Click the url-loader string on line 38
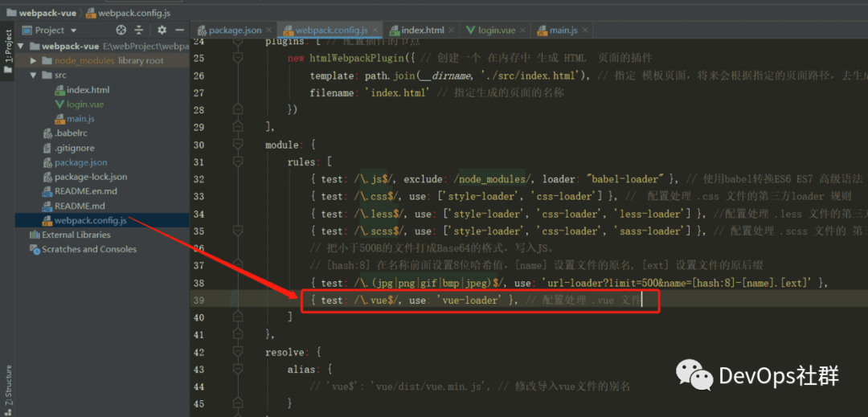This screenshot has width=868, height=417. tap(675, 283)
